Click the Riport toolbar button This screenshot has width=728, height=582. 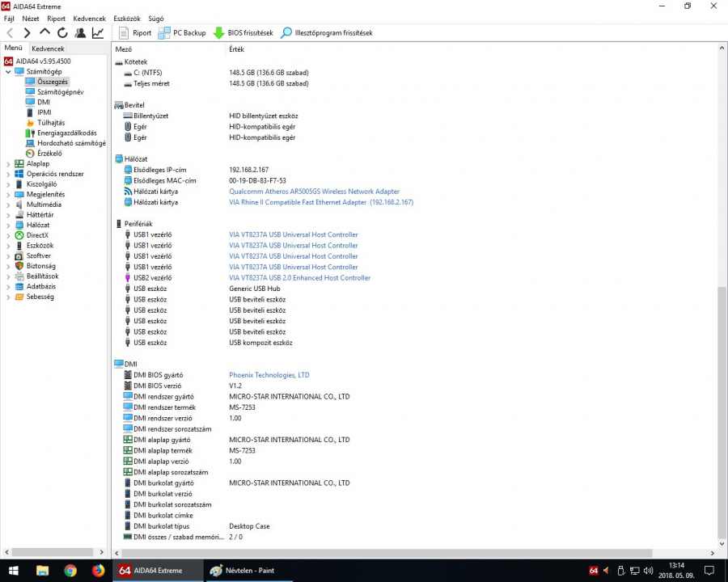(x=135, y=33)
